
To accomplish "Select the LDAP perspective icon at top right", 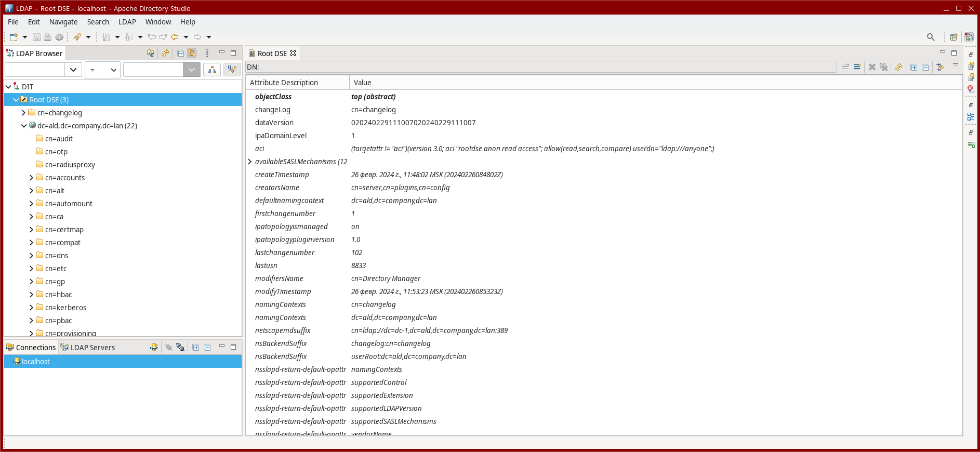I will click(x=969, y=37).
